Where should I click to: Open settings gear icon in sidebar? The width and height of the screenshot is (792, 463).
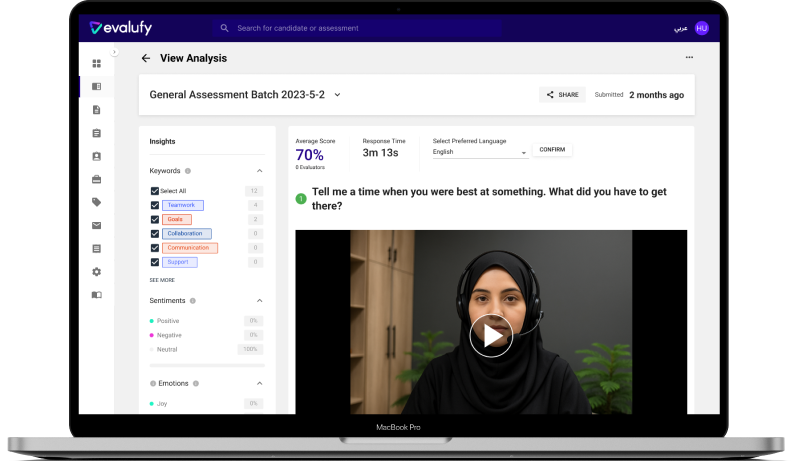click(x=97, y=271)
